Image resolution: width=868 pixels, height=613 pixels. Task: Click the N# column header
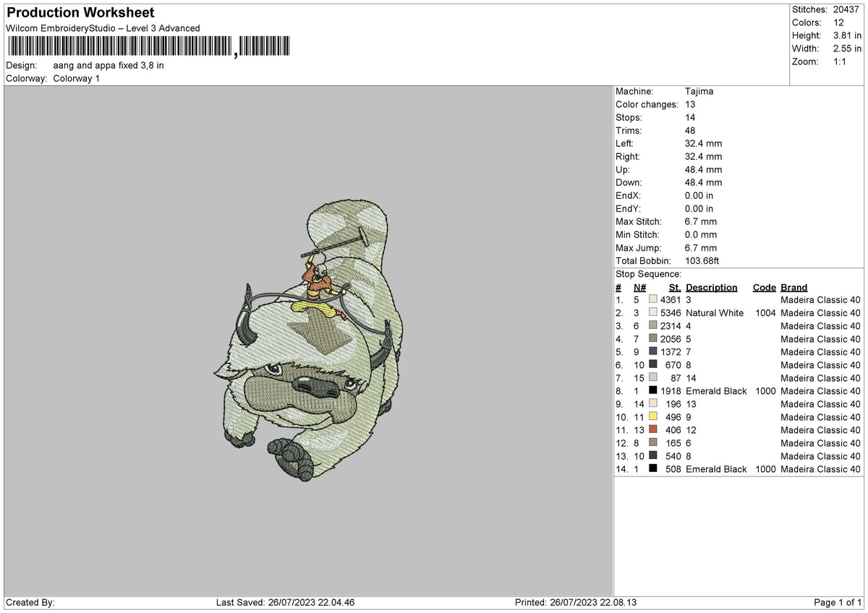639,288
